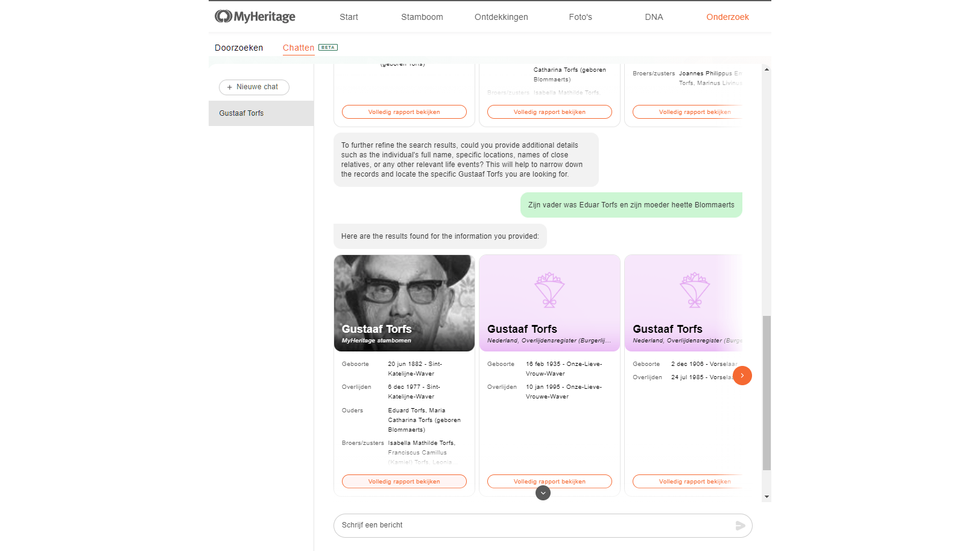Click the 'To further refine the search results' message
The width and height of the screenshot is (980, 551).
tap(466, 160)
